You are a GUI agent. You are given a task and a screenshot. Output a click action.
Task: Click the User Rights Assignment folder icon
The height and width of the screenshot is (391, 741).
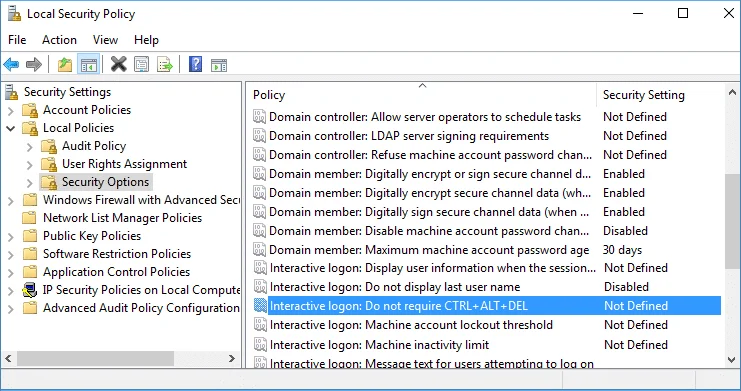[x=49, y=164]
